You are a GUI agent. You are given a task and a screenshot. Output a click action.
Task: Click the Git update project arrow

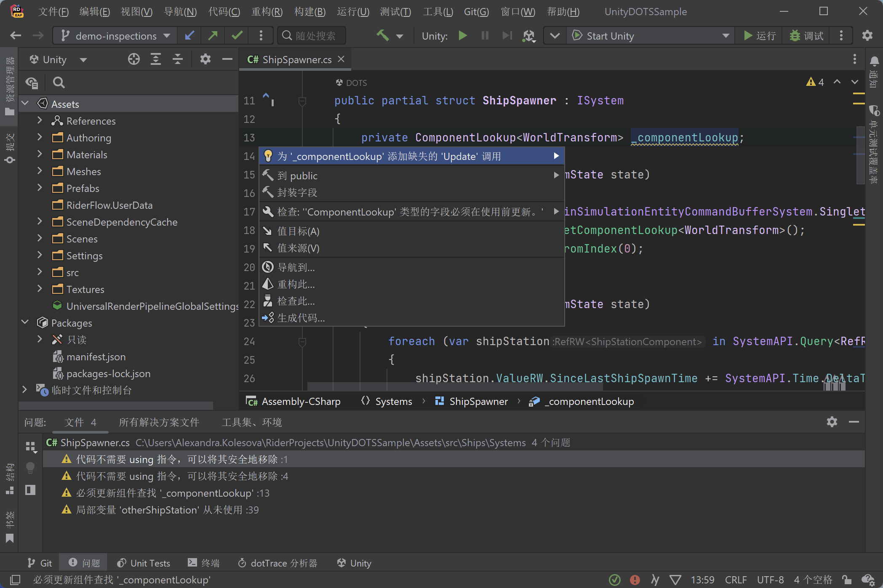pyautogui.click(x=189, y=36)
